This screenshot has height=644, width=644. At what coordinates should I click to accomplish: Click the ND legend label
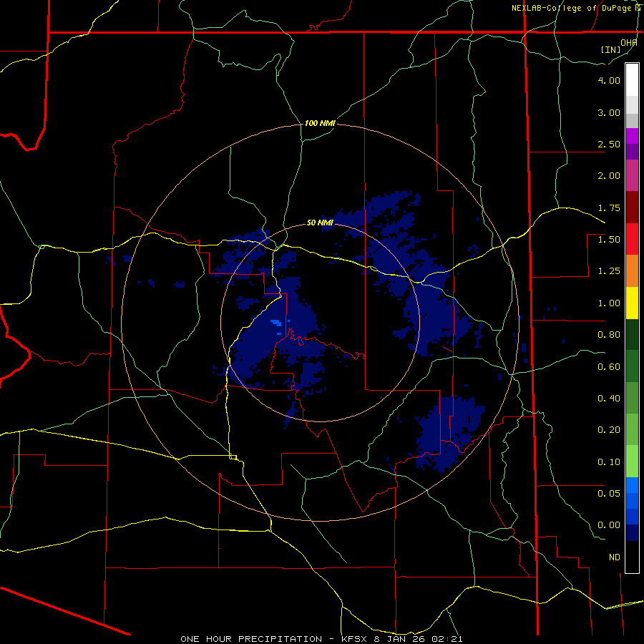(x=615, y=557)
